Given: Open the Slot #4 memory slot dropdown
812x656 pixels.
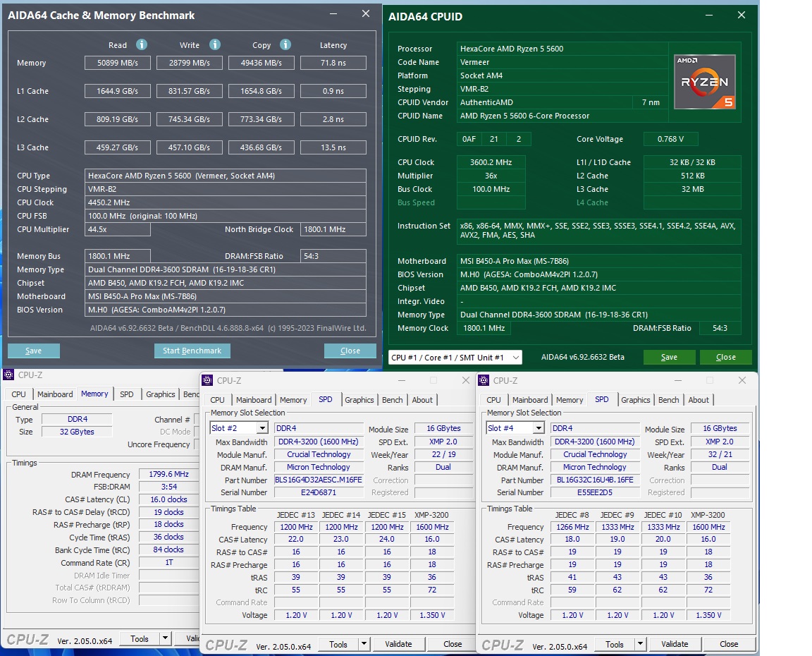Looking at the screenshot, I should [539, 428].
